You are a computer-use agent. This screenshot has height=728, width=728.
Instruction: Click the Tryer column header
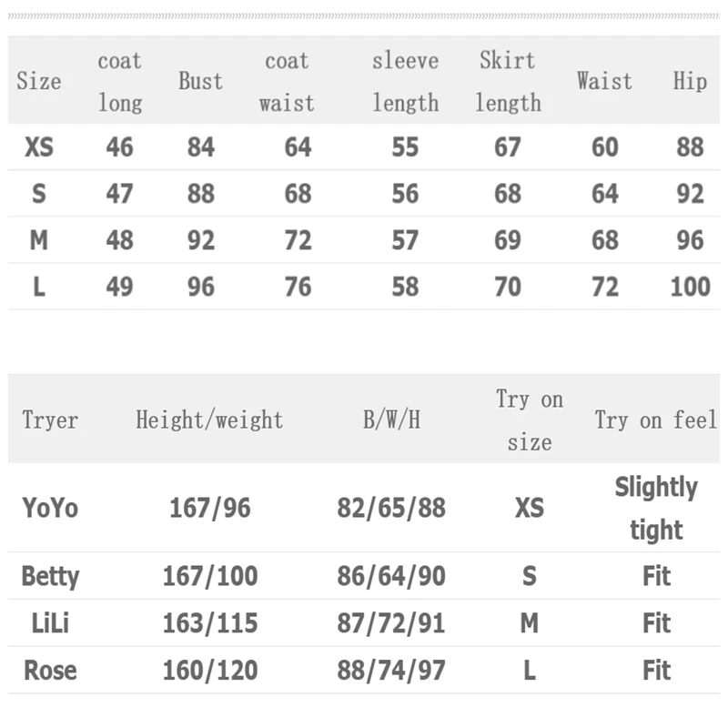click(x=50, y=420)
